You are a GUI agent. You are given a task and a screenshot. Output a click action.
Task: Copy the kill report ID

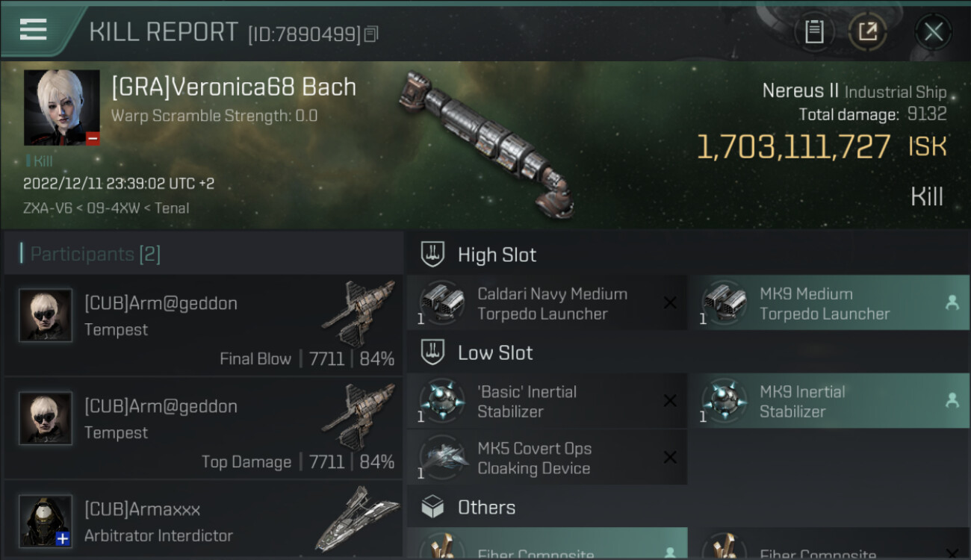[372, 34]
